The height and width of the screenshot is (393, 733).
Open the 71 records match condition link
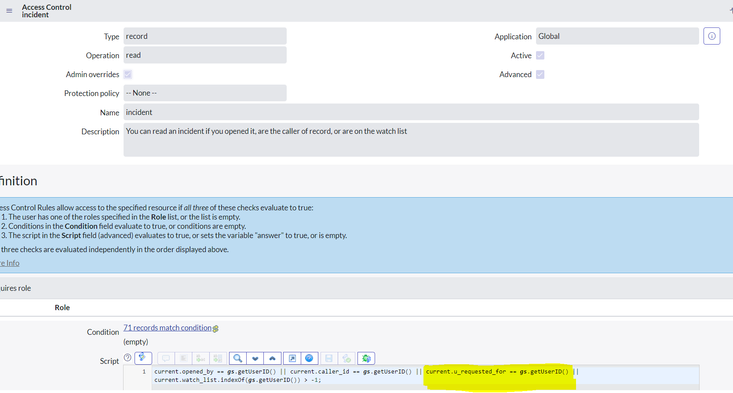pyautogui.click(x=167, y=328)
